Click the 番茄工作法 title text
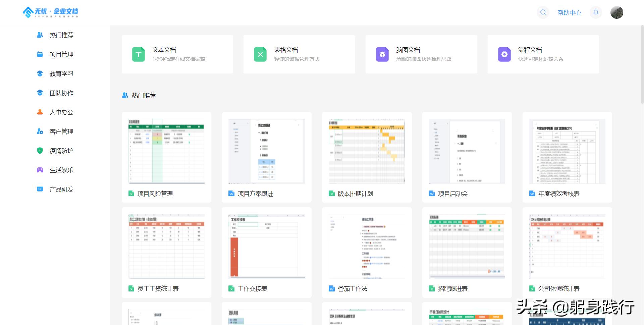Viewport: 644px width, 325px height. point(353,288)
